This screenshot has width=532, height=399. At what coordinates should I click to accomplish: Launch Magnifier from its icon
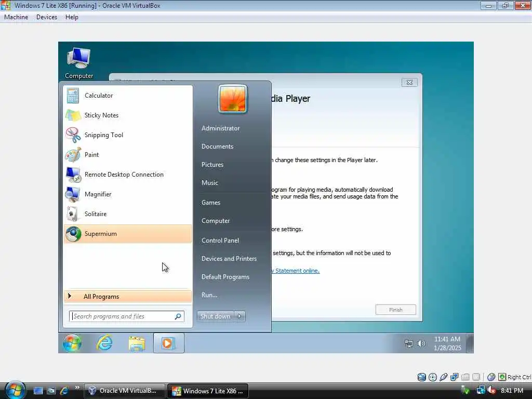[x=73, y=194]
